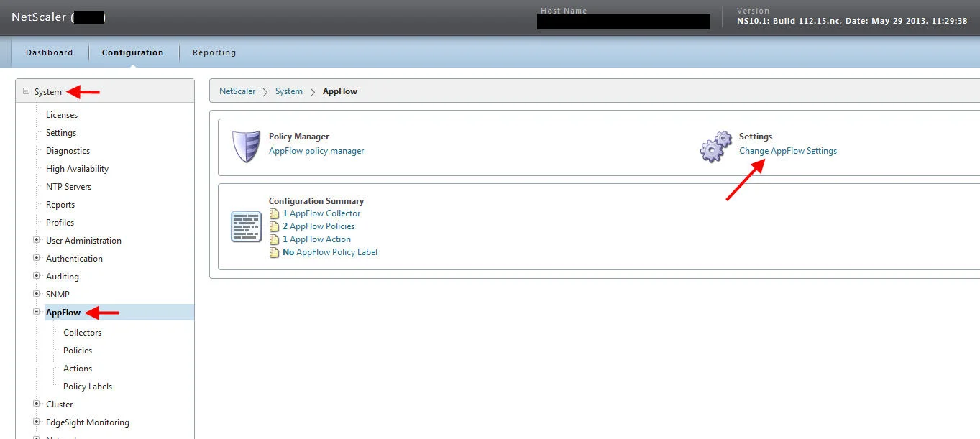Open Policy Labels under AppFlow

(x=88, y=387)
